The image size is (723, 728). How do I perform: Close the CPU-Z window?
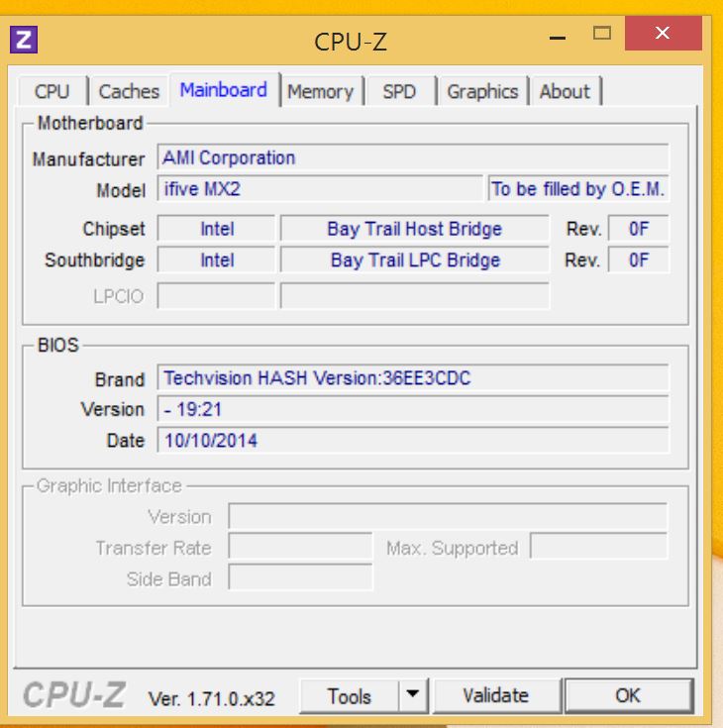point(664,34)
